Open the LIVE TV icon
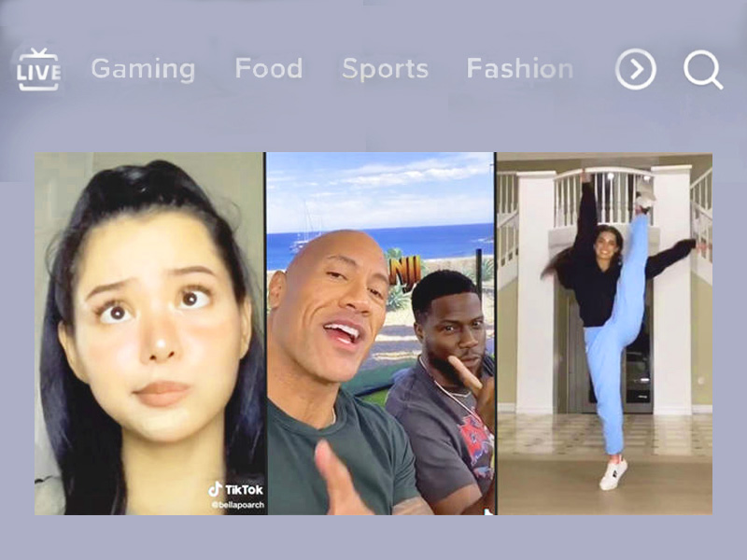Image resolution: width=747 pixels, height=560 pixels. 38,69
